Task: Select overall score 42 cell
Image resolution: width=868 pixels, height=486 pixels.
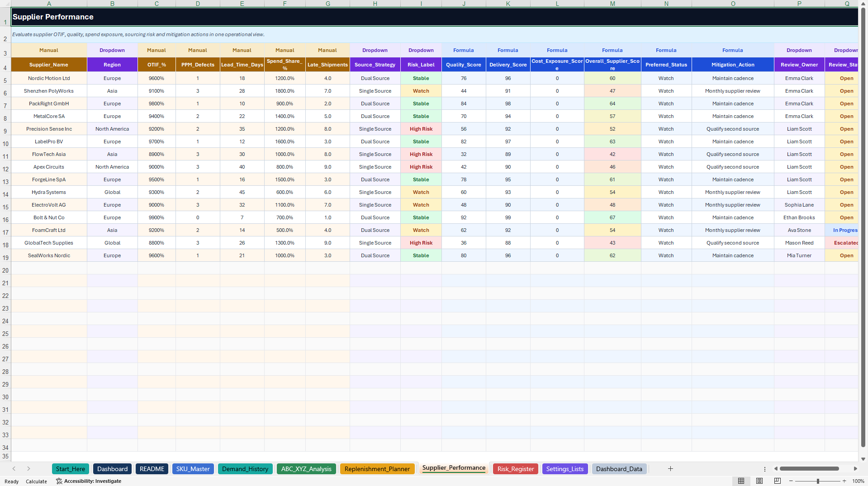Action: tap(612, 154)
